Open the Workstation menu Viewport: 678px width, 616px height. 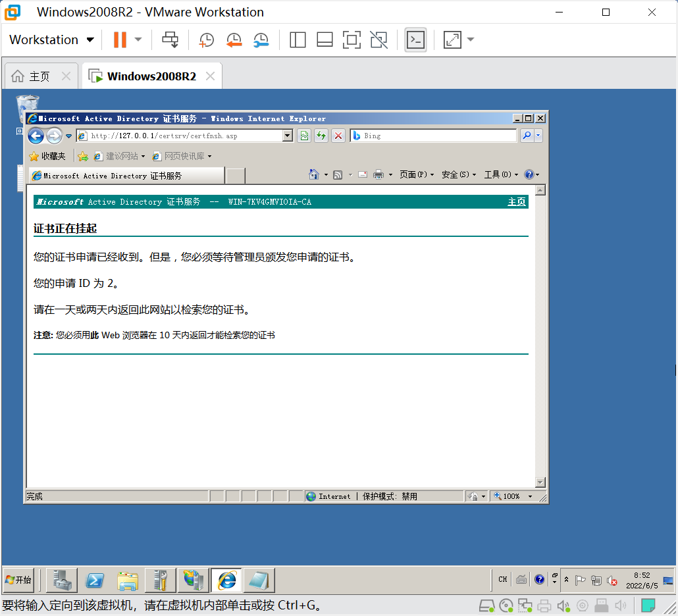click(x=51, y=39)
